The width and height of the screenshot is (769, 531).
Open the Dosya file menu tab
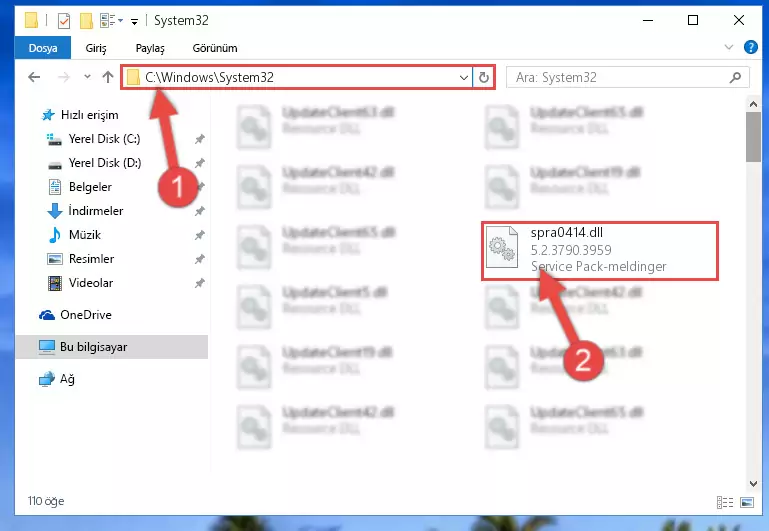pyautogui.click(x=43, y=48)
